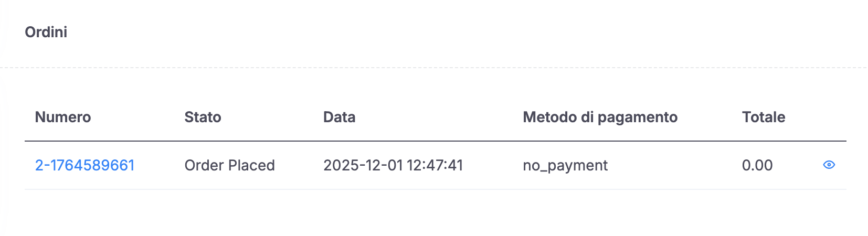Select the Stato column header
The height and width of the screenshot is (236, 868).
click(x=203, y=117)
